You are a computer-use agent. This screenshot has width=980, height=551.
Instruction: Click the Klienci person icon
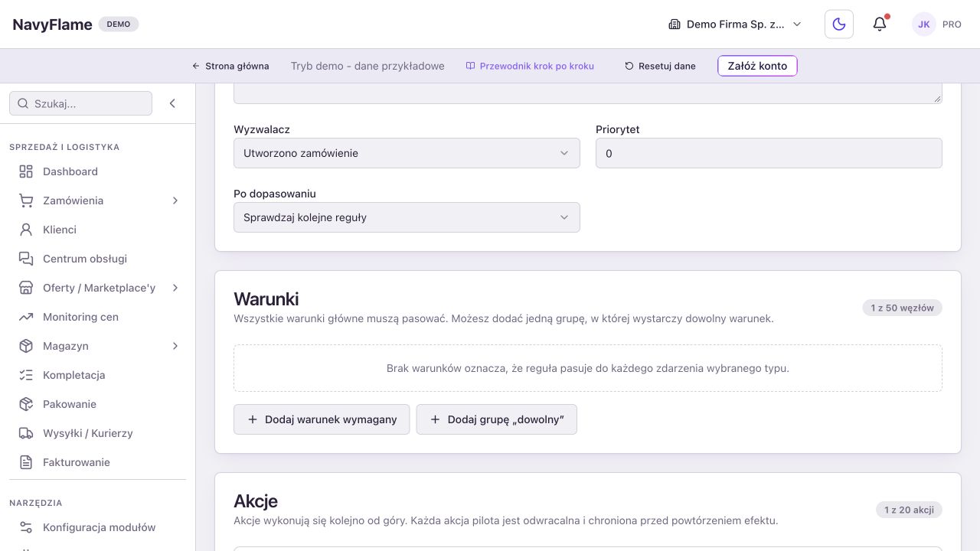click(26, 230)
